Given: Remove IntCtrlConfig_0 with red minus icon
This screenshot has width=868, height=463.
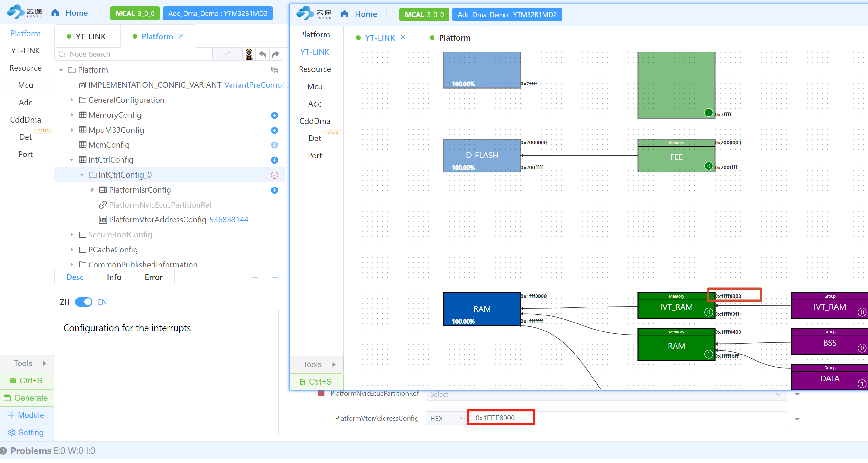Looking at the screenshot, I should point(274,175).
